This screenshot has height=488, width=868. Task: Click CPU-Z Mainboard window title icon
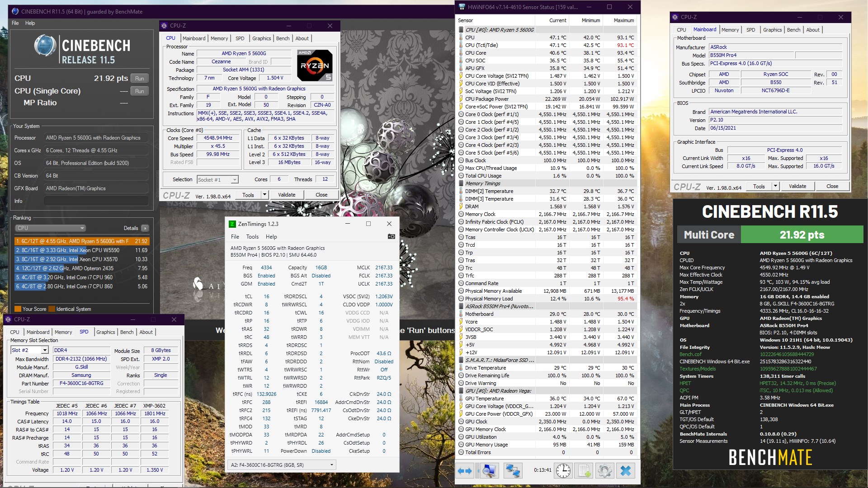pos(675,17)
